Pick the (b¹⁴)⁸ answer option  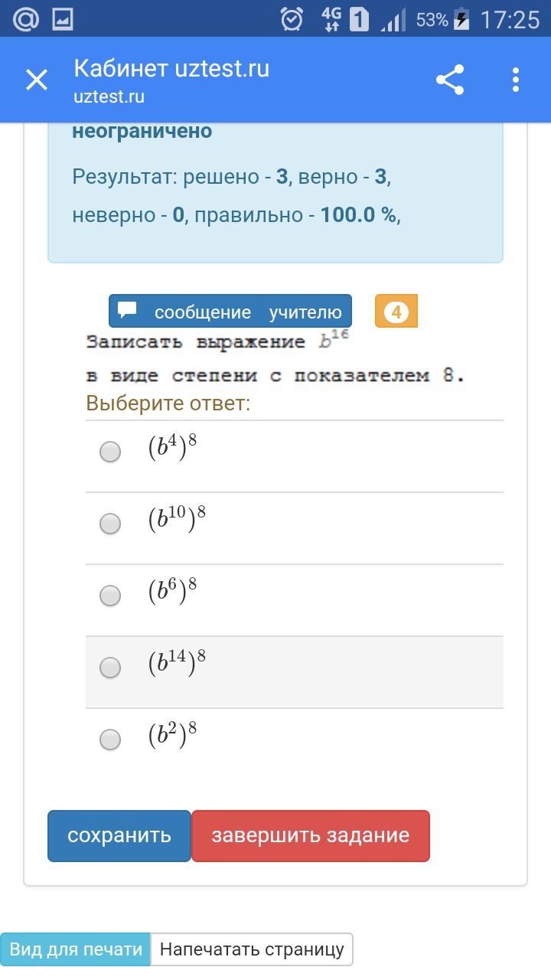(111, 668)
